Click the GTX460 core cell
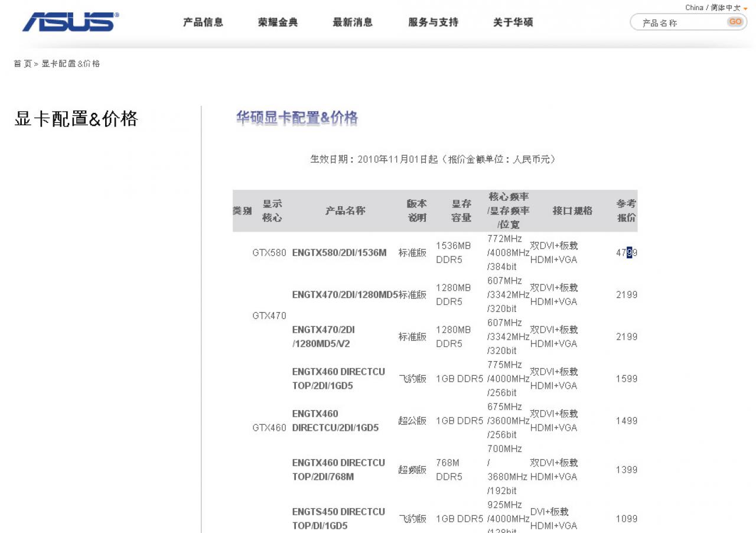Screen dimensions: 756x533 point(269,428)
